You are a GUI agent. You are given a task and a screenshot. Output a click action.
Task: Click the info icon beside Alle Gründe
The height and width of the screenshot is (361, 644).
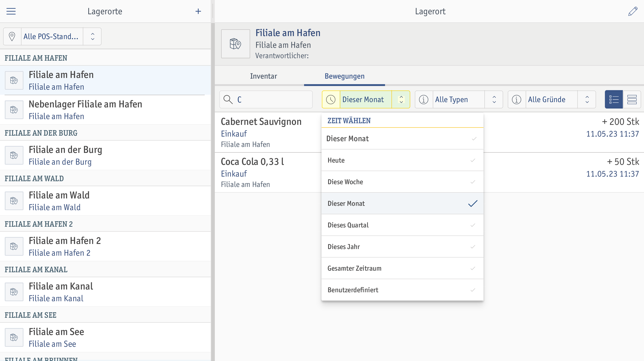[517, 100]
